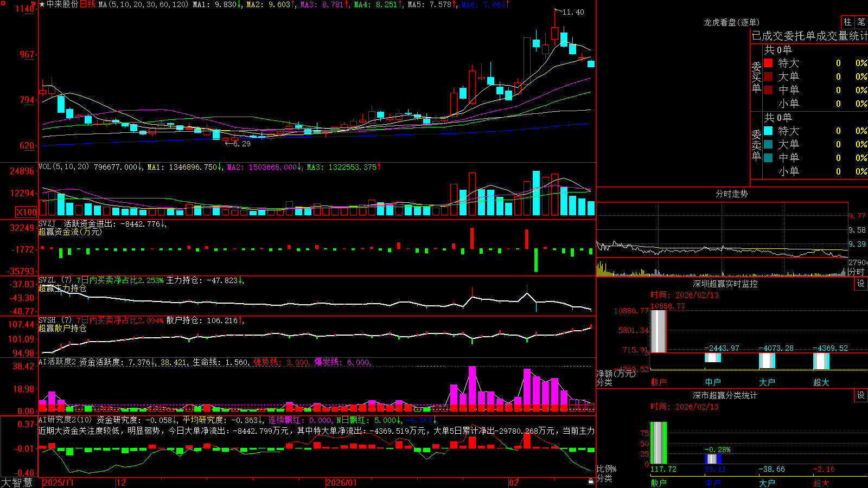
Task: Click the small red square icon in the top-left corner
Action: [2, 2]
